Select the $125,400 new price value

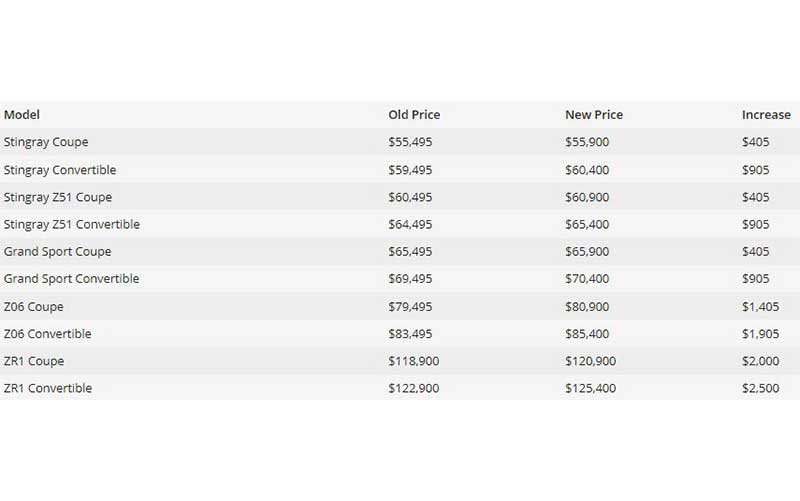[590, 388]
